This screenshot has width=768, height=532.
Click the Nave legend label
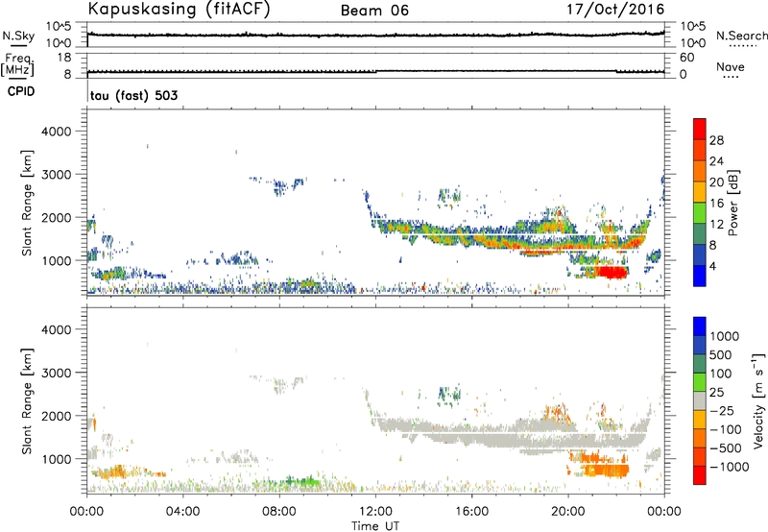pos(731,67)
